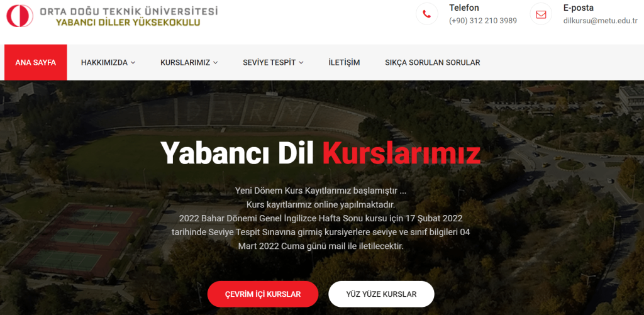Expand the KURSLARIMIZ dropdown chevron
The width and height of the screenshot is (644, 315).
coord(216,63)
